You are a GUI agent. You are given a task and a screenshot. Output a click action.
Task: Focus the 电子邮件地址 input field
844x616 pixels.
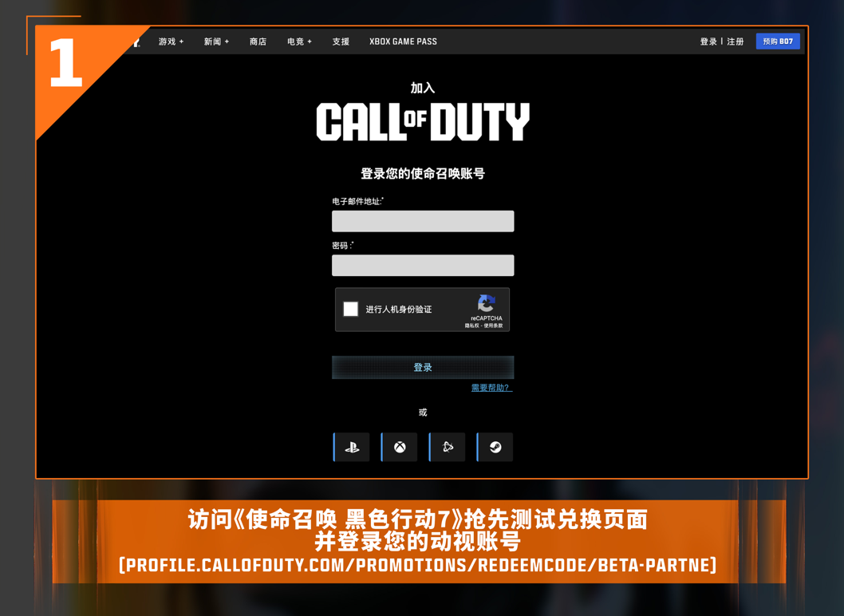423,221
